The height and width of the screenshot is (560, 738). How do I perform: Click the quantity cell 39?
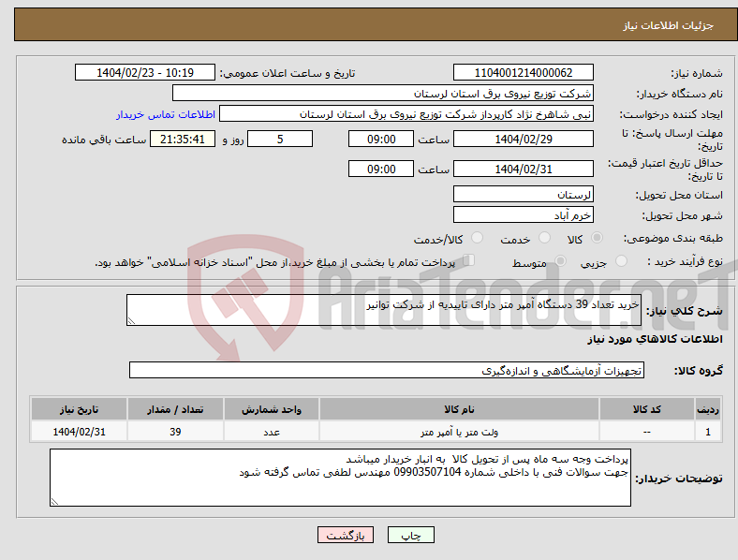[x=175, y=432]
